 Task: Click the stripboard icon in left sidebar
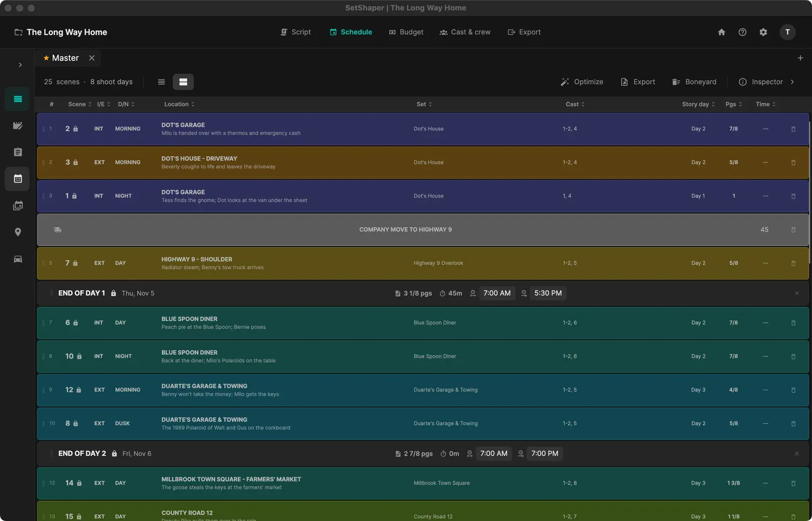click(18, 99)
